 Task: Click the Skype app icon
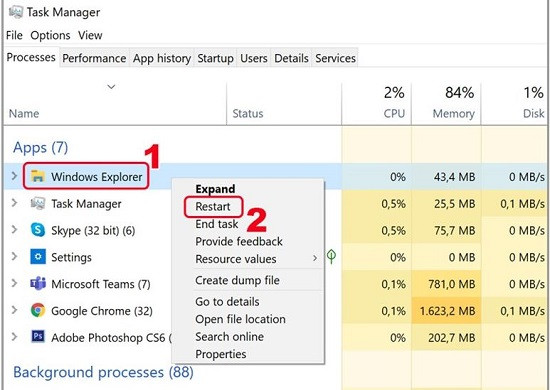point(38,230)
